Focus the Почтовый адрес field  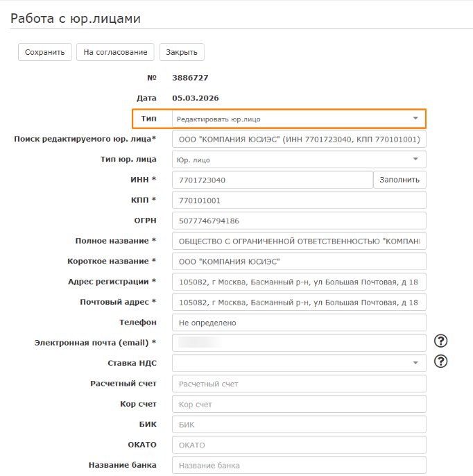298,303
